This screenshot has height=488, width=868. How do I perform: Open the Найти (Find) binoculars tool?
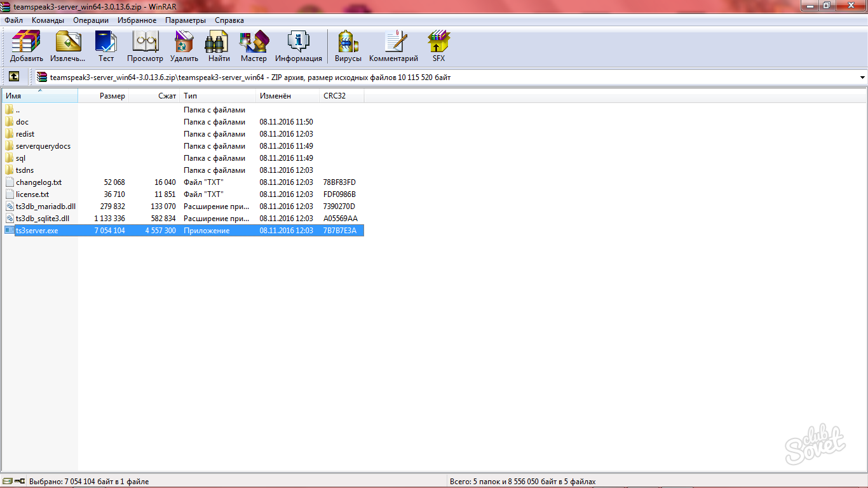(x=219, y=46)
